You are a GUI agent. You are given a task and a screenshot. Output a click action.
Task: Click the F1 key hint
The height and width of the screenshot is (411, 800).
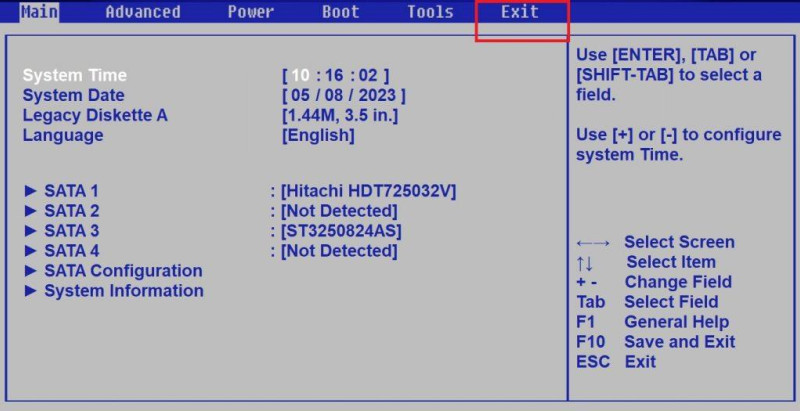(586, 322)
